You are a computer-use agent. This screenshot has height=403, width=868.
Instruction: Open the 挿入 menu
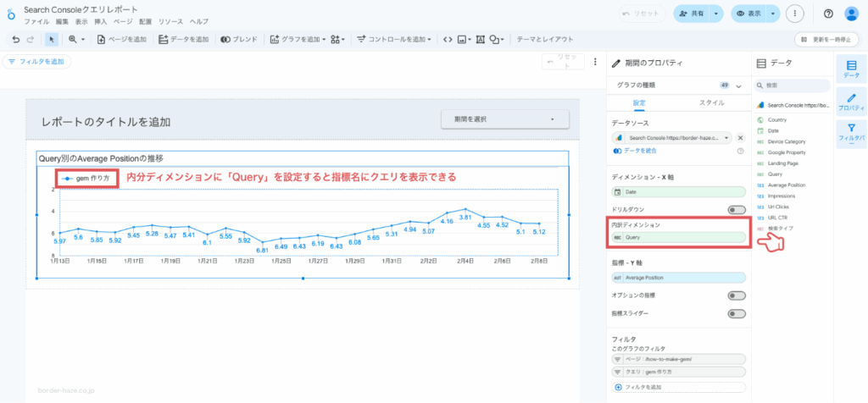coord(100,22)
